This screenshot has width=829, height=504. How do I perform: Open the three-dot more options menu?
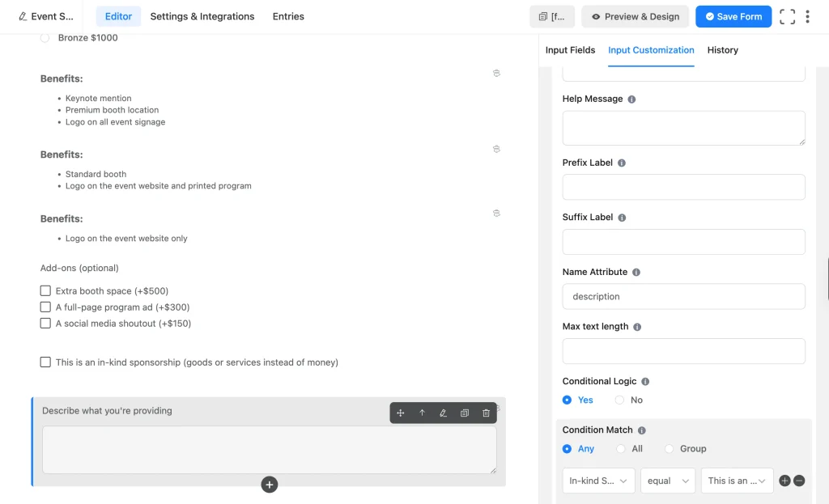pyautogui.click(x=807, y=16)
